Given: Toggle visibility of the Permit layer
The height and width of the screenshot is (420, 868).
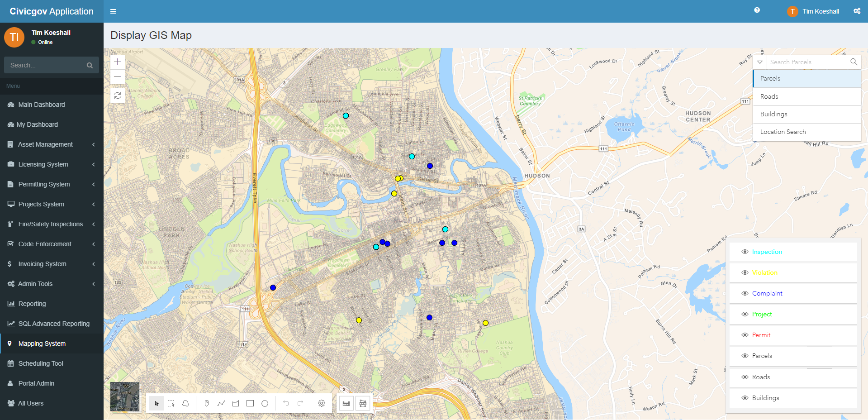Looking at the screenshot, I should coord(745,335).
